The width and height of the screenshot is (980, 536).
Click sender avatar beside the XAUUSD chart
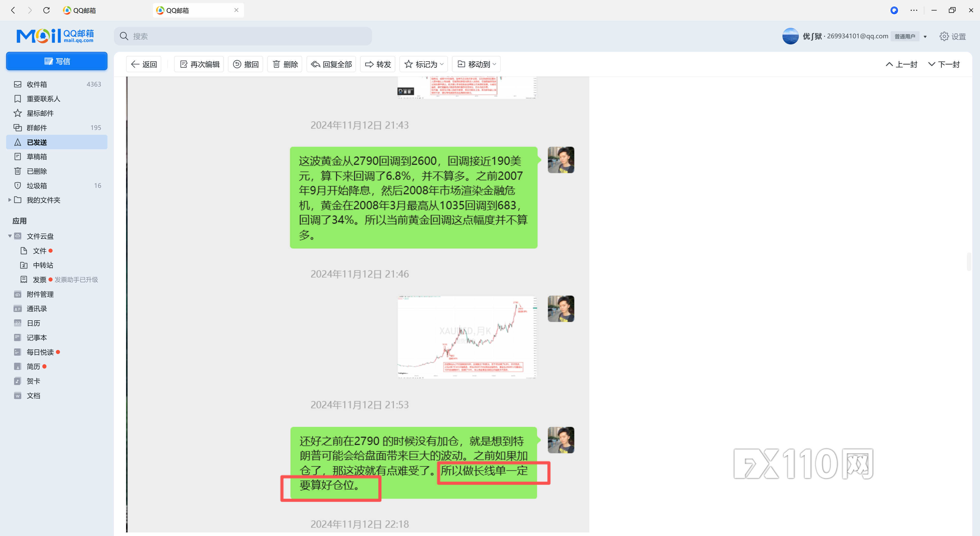pos(561,309)
